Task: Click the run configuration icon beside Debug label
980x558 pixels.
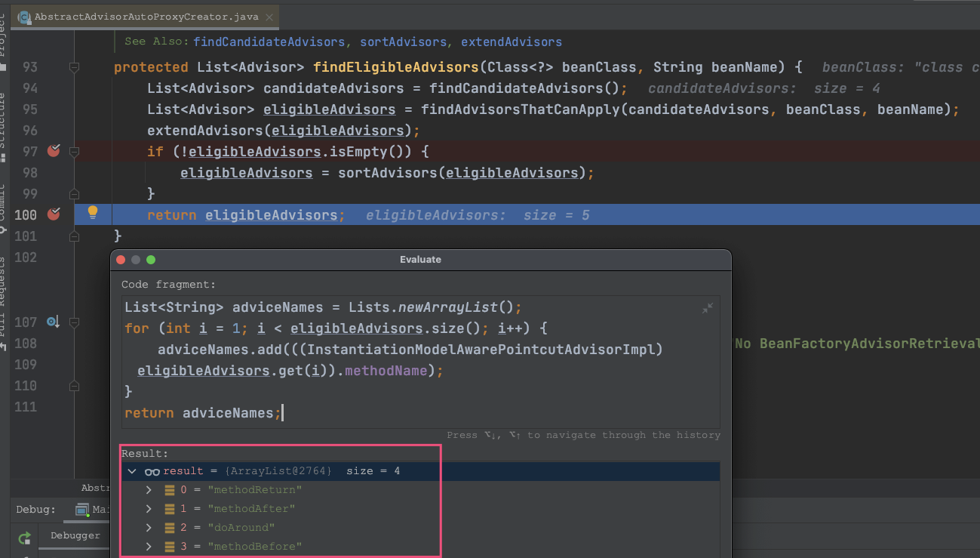Action: 82,510
